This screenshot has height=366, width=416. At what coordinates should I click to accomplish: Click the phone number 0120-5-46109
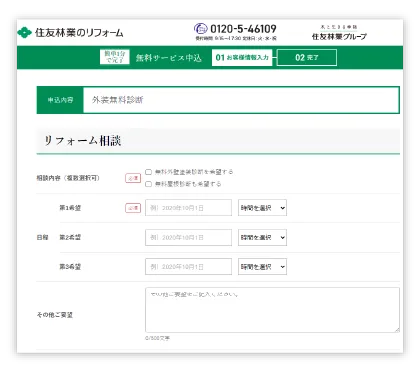tap(243, 29)
